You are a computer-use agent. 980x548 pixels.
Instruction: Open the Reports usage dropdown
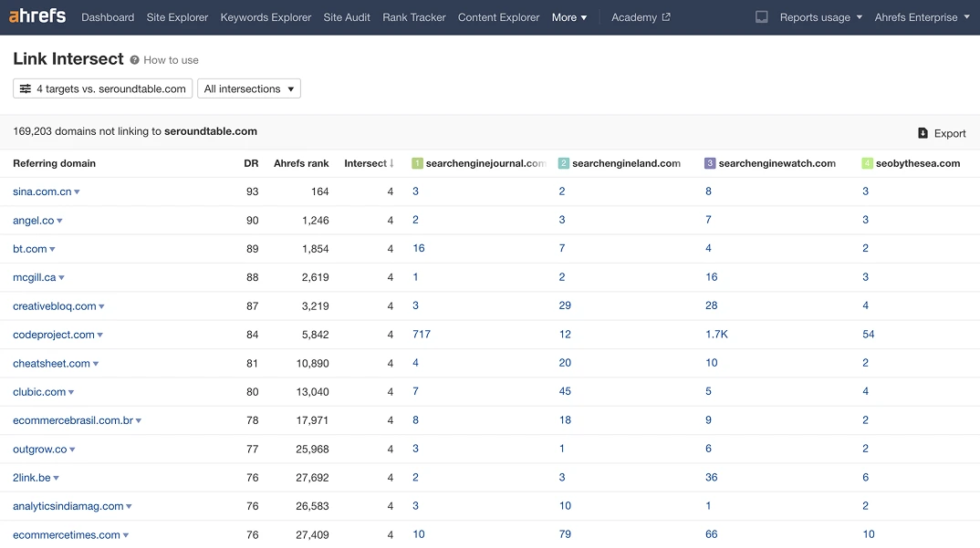pyautogui.click(x=820, y=17)
